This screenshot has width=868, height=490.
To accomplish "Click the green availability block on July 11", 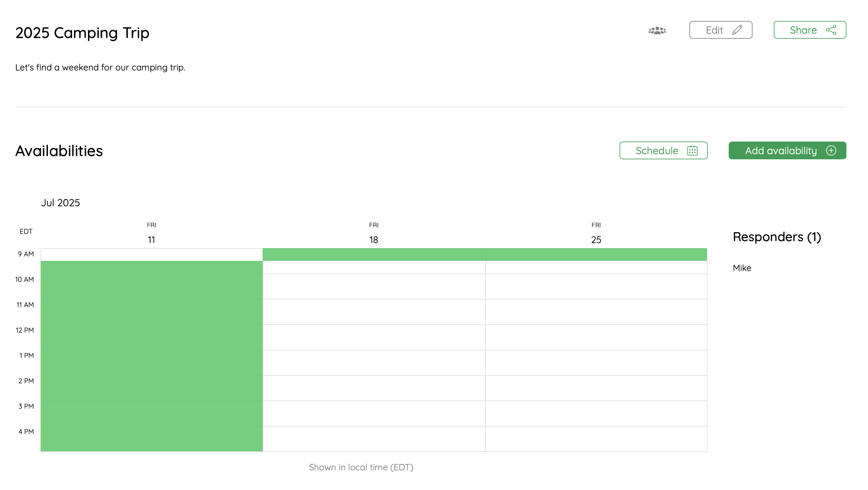I will click(152, 354).
